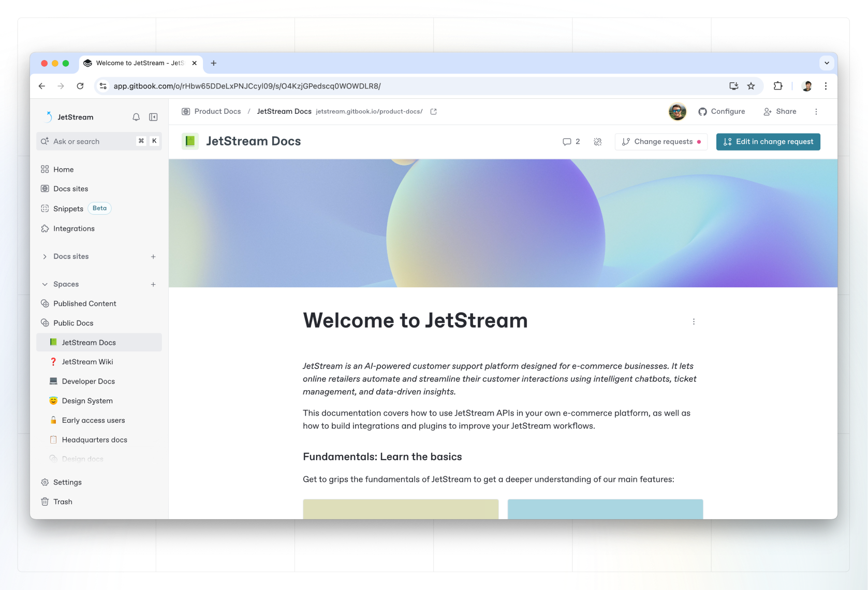Collapse the sidebar with panel icon
This screenshot has height=590, width=868.
(153, 117)
